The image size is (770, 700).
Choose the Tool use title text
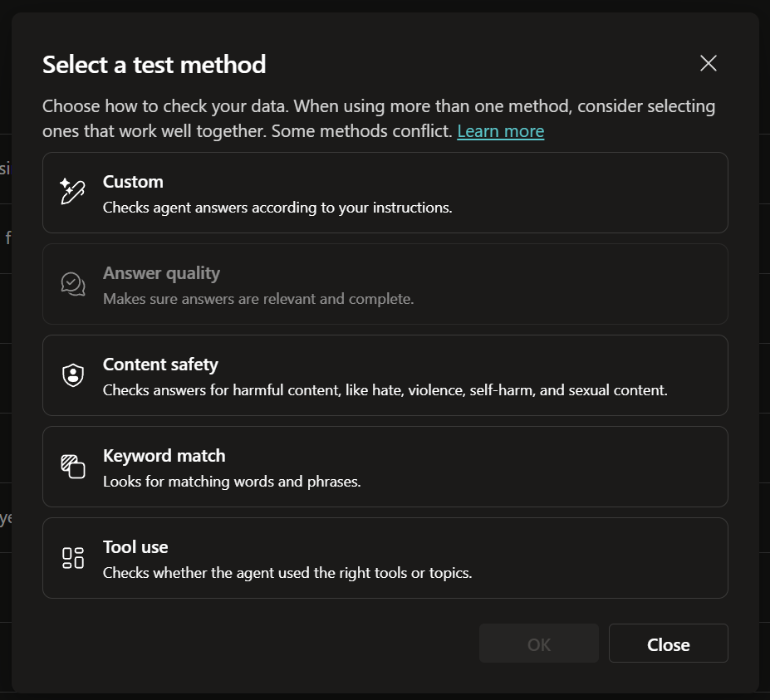coord(135,547)
